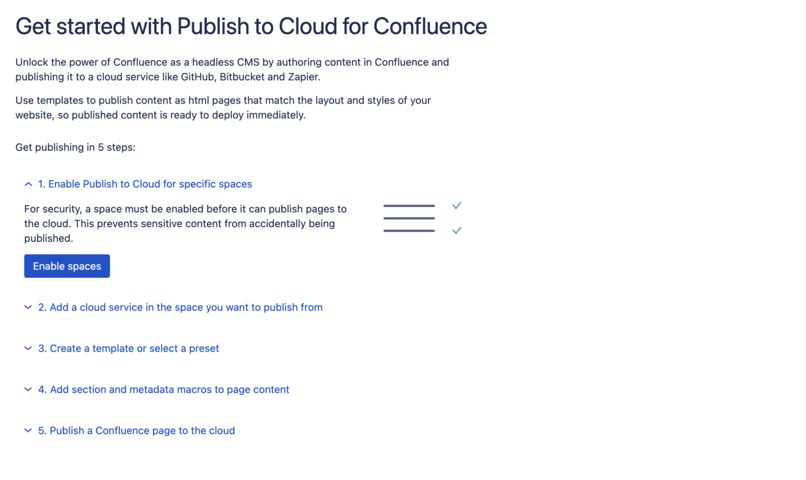Expand step 4 chevron about section and metadata macros
806x480 pixels.
point(28,390)
